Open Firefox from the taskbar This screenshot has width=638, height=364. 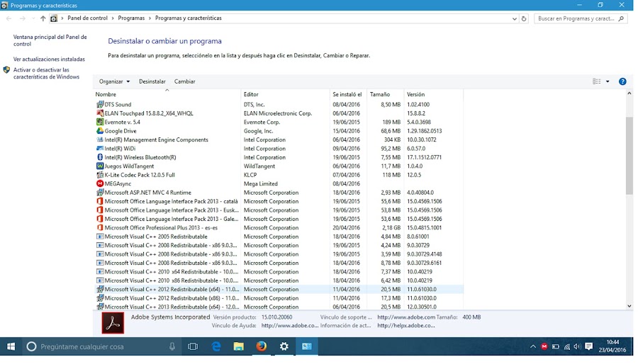point(261,346)
